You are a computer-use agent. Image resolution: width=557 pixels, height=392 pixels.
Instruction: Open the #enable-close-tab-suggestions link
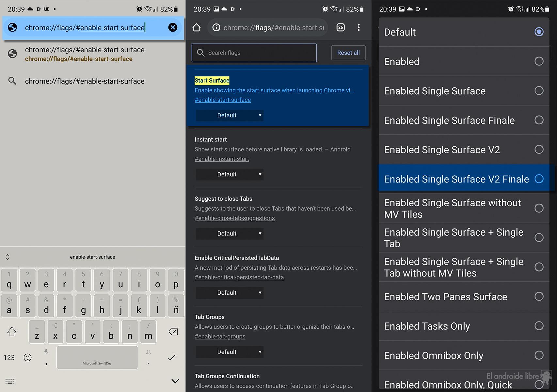[234, 218]
